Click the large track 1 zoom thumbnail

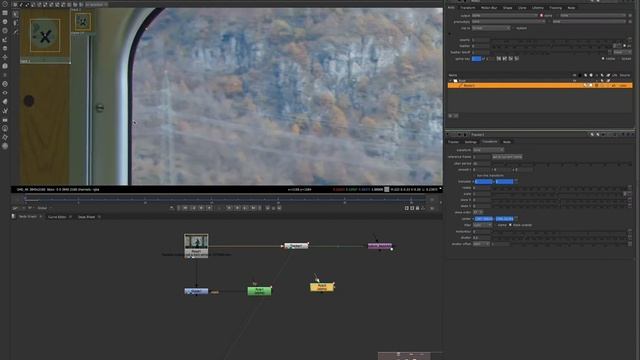tap(45, 36)
